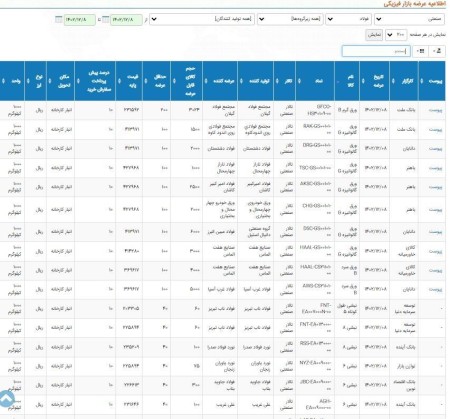Sort by تاریخ عرضه column header

pos(375,81)
